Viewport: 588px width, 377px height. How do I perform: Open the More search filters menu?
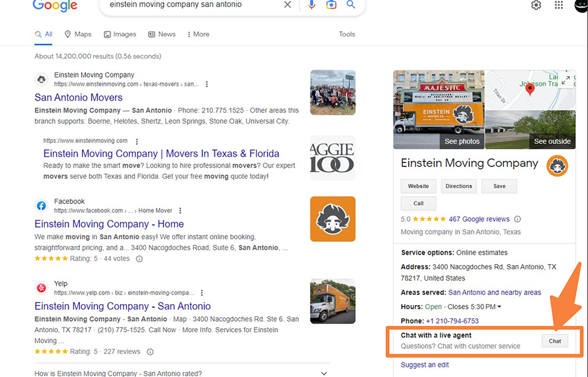click(198, 34)
